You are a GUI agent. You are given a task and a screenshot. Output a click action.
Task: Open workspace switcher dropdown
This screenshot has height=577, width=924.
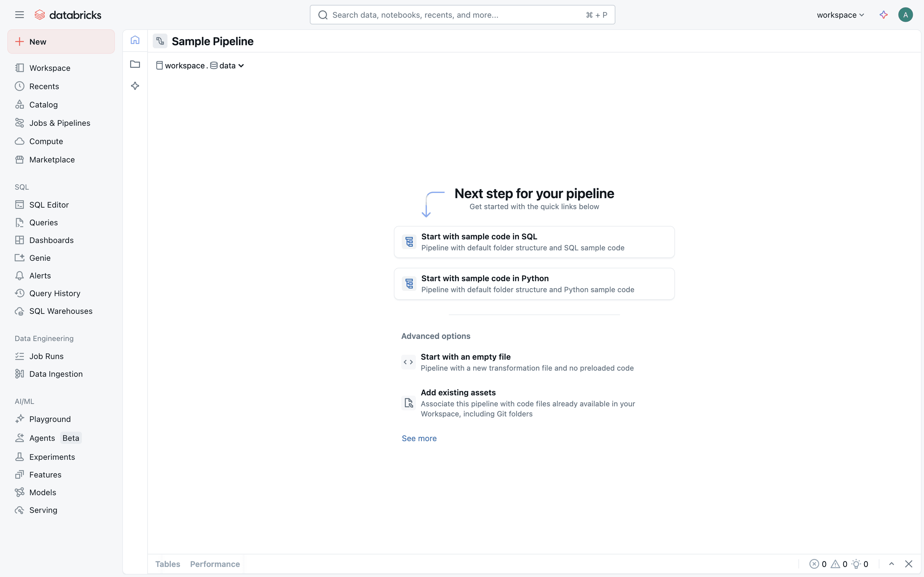tap(840, 15)
